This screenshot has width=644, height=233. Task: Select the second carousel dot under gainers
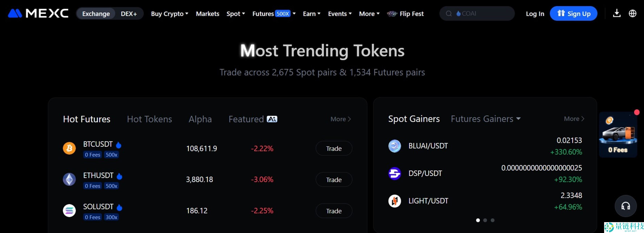pyautogui.click(x=485, y=220)
